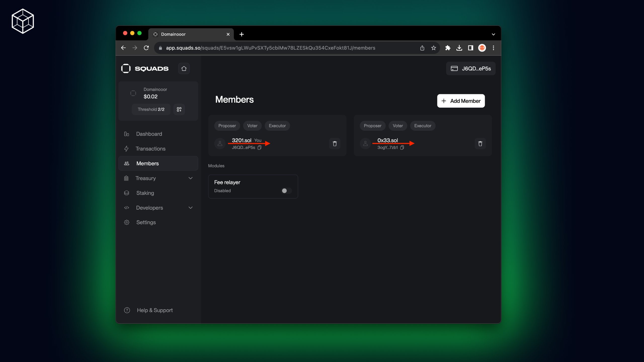Delete member 3201.sol with trash icon
Image resolution: width=644 pixels, height=362 pixels.
(x=335, y=144)
